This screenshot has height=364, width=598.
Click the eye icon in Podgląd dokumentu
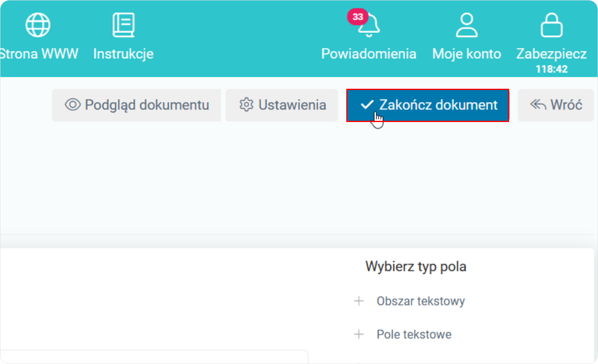(73, 105)
